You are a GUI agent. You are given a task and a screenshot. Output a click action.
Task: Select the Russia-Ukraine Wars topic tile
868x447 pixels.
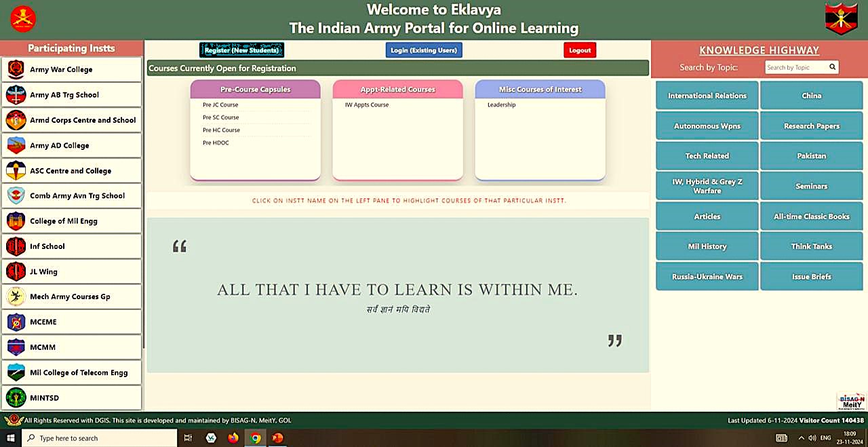[x=707, y=277]
